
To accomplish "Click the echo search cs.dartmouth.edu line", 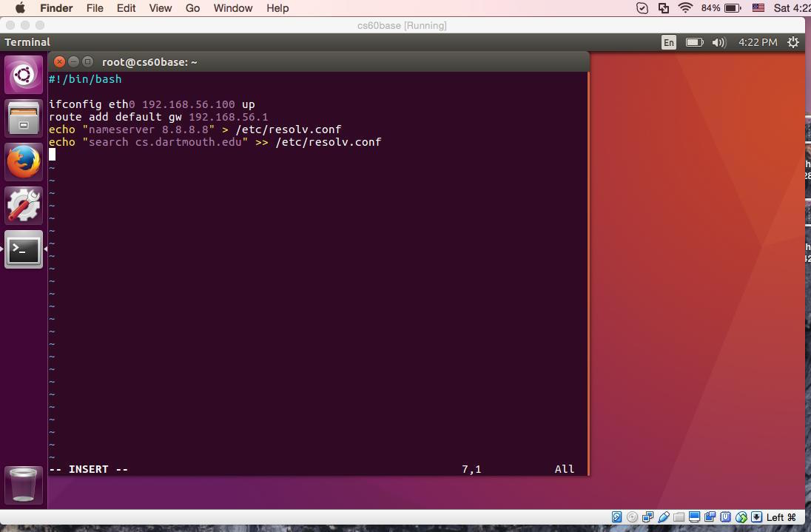I will 215,141.
